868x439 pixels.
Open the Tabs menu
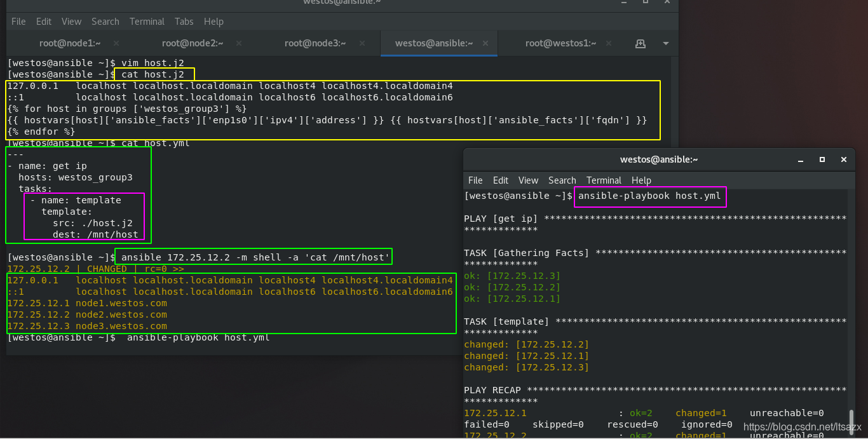(x=184, y=21)
